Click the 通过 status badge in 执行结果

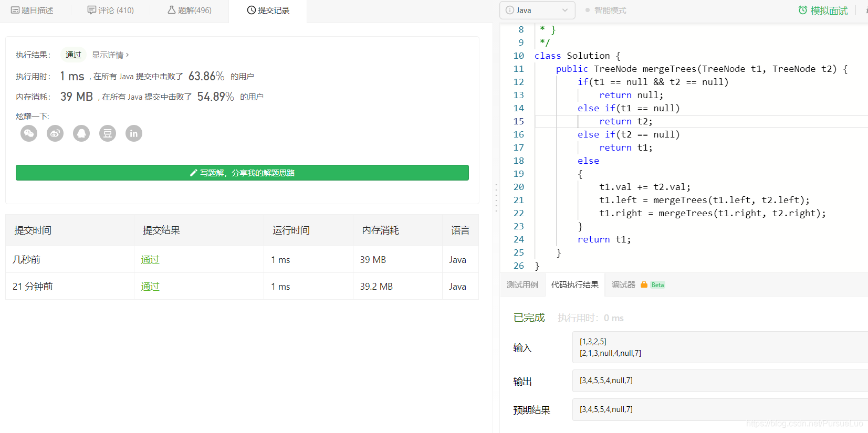(x=74, y=55)
